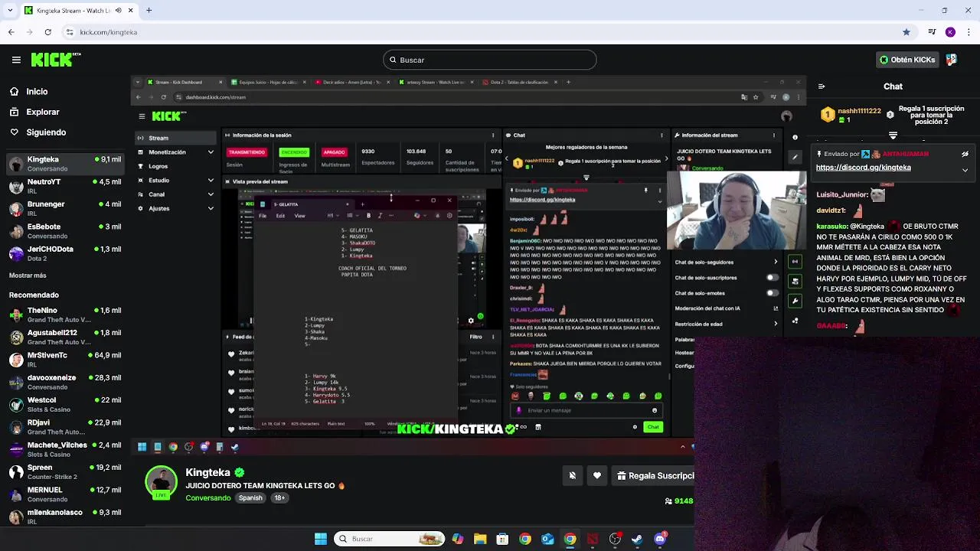The image size is (980, 551).
Task: Click the Enviar un mensaje field in stream
Action: point(586,410)
